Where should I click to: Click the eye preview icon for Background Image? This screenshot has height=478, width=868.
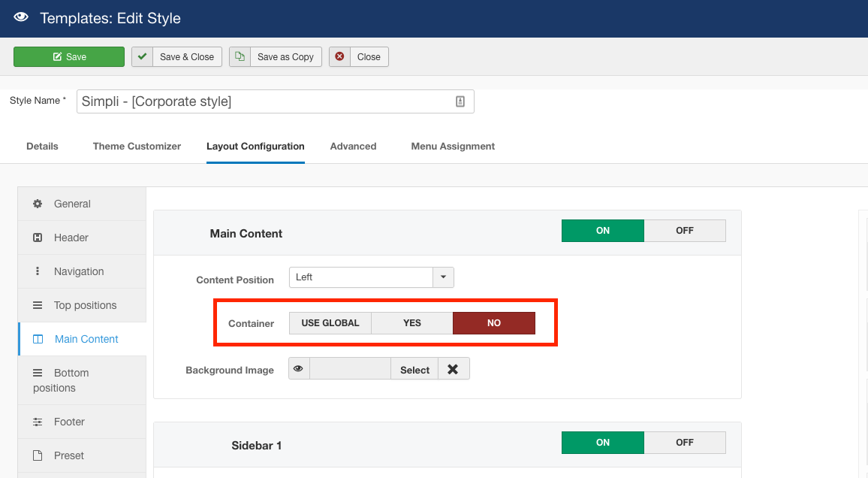pyautogui.click(x=299, y=369)
